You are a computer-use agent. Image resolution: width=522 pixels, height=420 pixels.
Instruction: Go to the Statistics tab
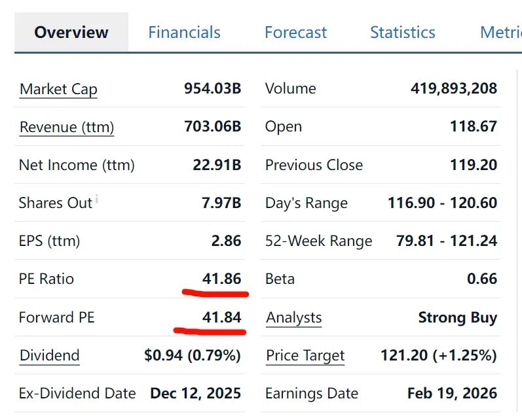pyautogui.click(x=402, y=32)
